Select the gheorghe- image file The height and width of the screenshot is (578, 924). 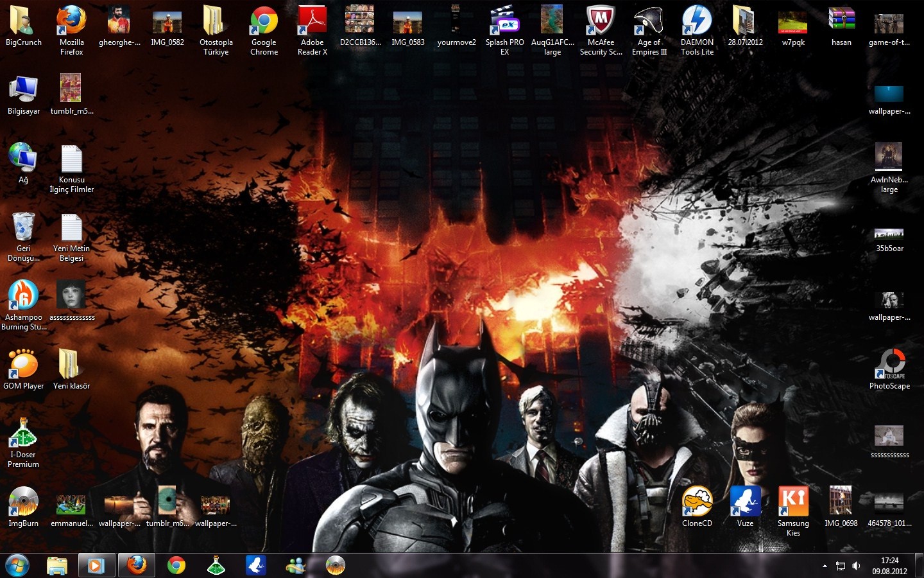click(x=119, y=21)
